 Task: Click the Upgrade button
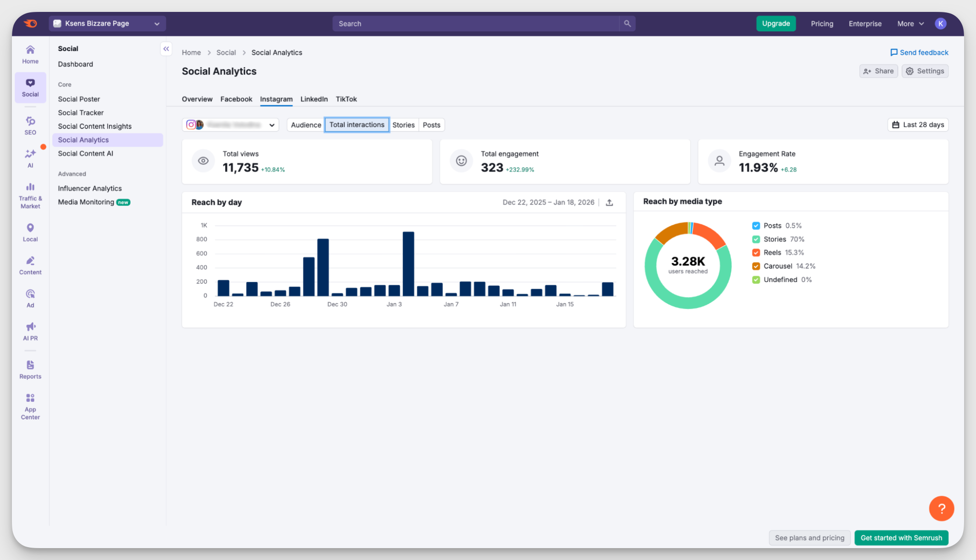[775, 23]
